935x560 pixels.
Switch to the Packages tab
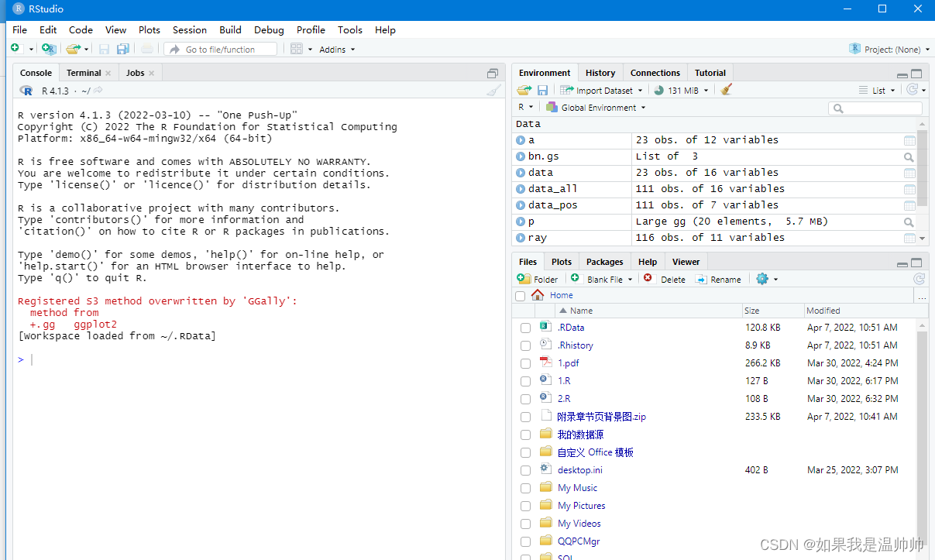click(605, 262)
